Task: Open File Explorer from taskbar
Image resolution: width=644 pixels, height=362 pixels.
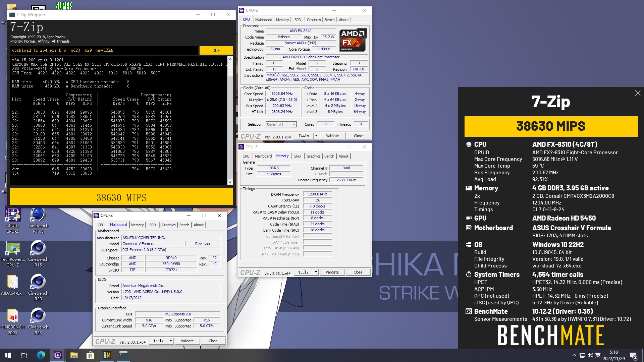Action: coord(74,355)
